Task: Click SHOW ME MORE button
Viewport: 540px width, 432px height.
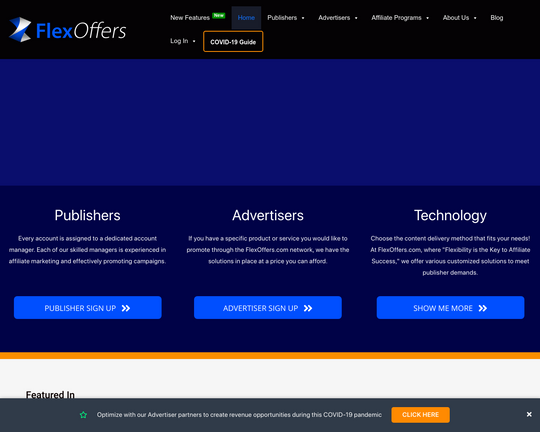Action: tap(450, 308)
